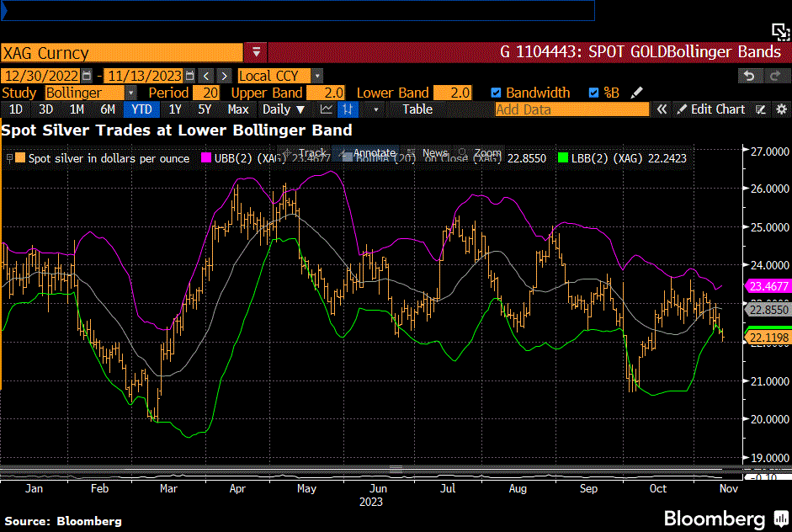792x532 pixels.
Task: Toggle the %B checkbox
Action: click(593, 93)
